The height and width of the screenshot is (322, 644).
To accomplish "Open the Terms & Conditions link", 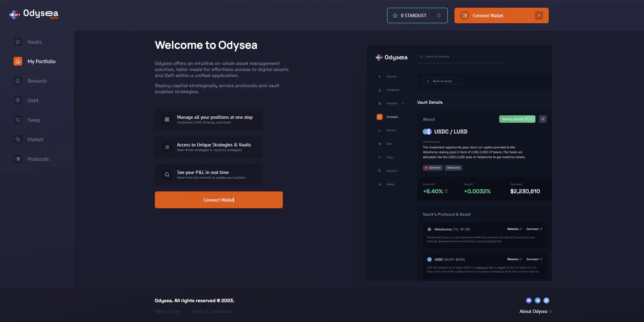I will coord(211,312).
